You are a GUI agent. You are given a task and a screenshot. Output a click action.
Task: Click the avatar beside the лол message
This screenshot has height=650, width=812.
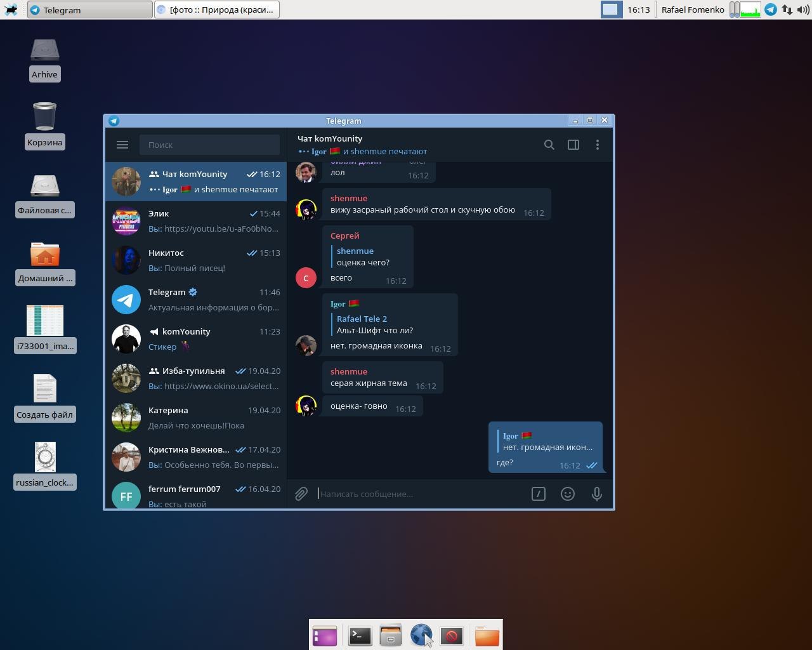pyautogui.click(x=306, y=172)
